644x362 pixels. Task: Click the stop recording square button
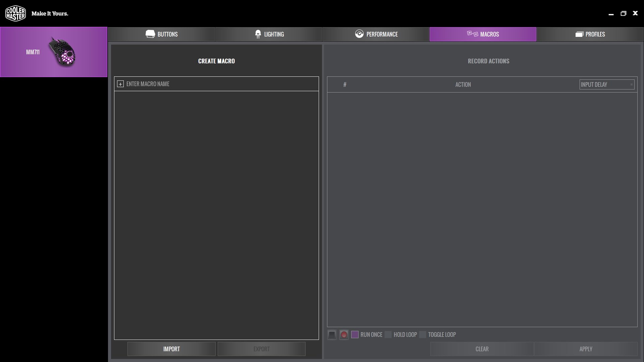click(x=332, y=335)
